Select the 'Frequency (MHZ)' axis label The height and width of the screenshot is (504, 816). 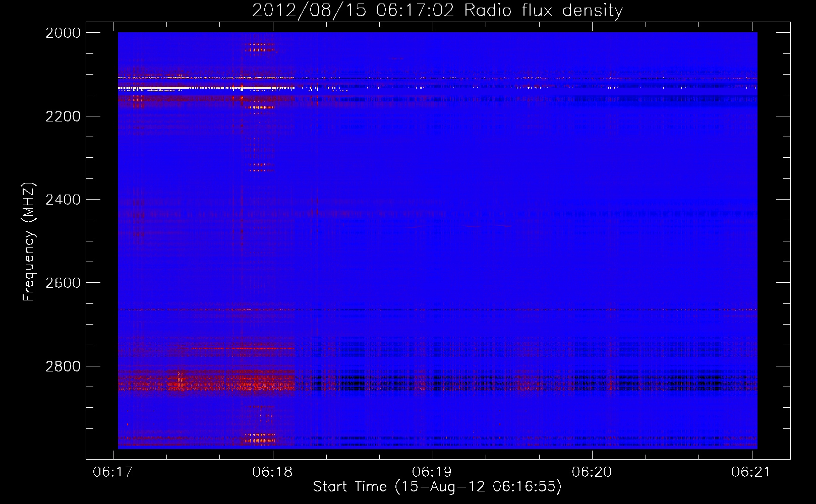(29, 242)
